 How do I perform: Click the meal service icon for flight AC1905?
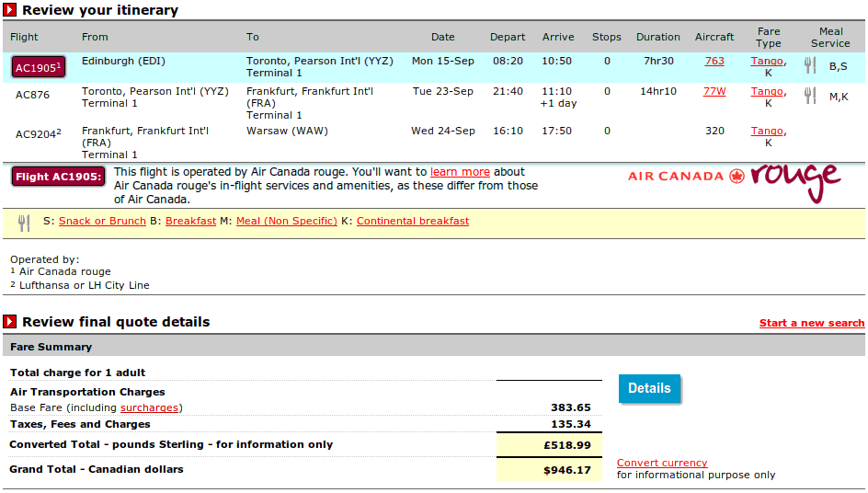point(810,65)
